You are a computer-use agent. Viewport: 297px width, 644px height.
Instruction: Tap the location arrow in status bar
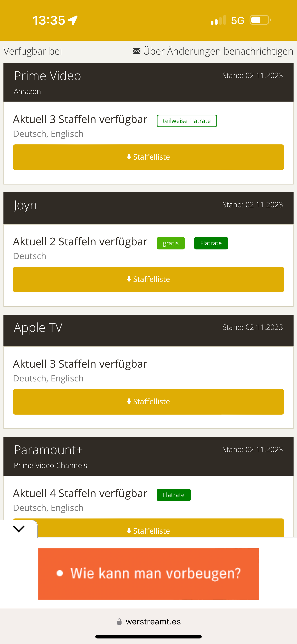(x=73, y=20)
